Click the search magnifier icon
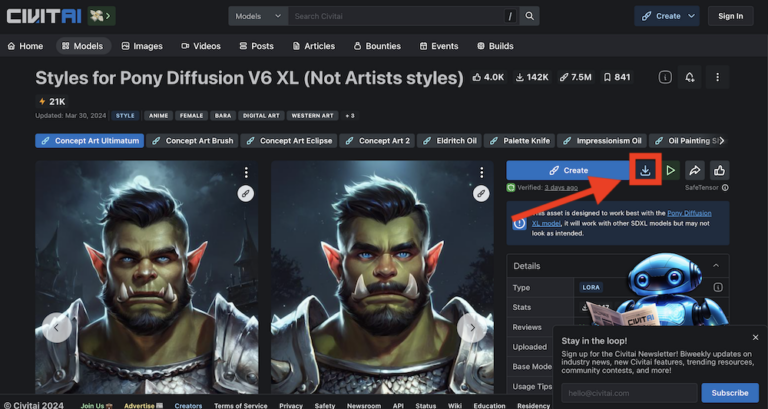This screenshot has width=768, height=409. [x=529, y=16]
